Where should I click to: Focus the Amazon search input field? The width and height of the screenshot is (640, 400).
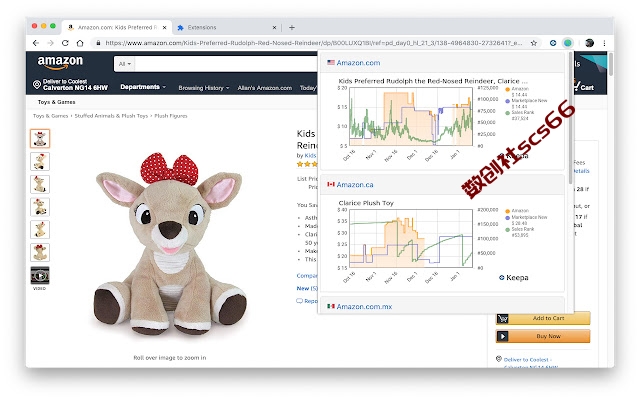click(227, 64)
